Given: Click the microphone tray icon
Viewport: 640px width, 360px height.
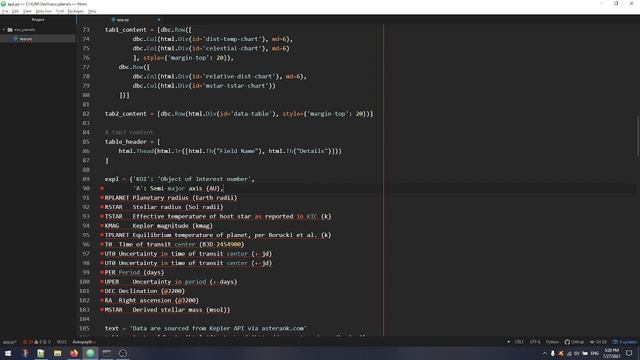Looking at the screenshot, I should (x=553, y=353).
